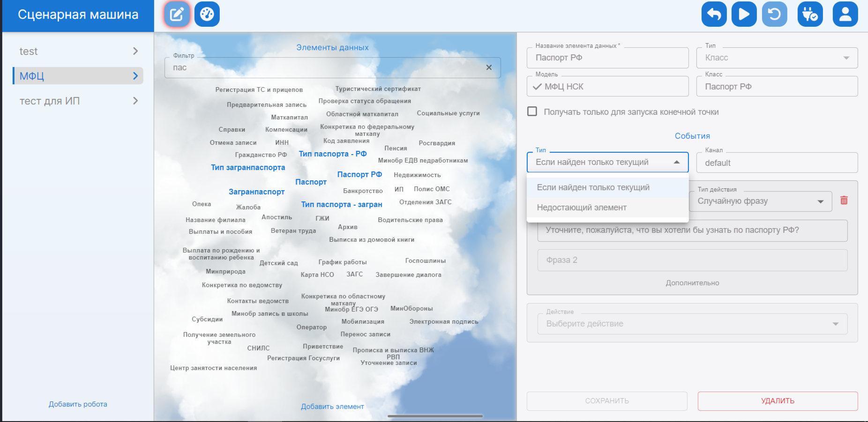This screenshot has width=868, height=422.
Task: Open the 'Тип действия' dropdown
Action: click(x=760, y=201)
